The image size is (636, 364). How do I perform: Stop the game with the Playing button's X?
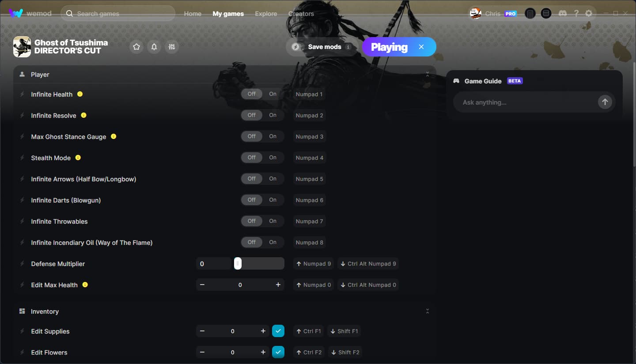pos(421,46)
